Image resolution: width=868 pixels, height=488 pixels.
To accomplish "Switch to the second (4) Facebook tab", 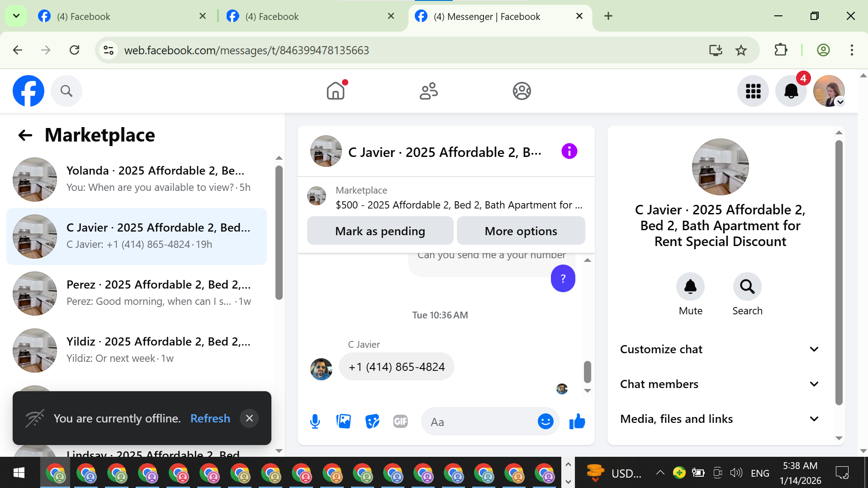I will [311, 16].
